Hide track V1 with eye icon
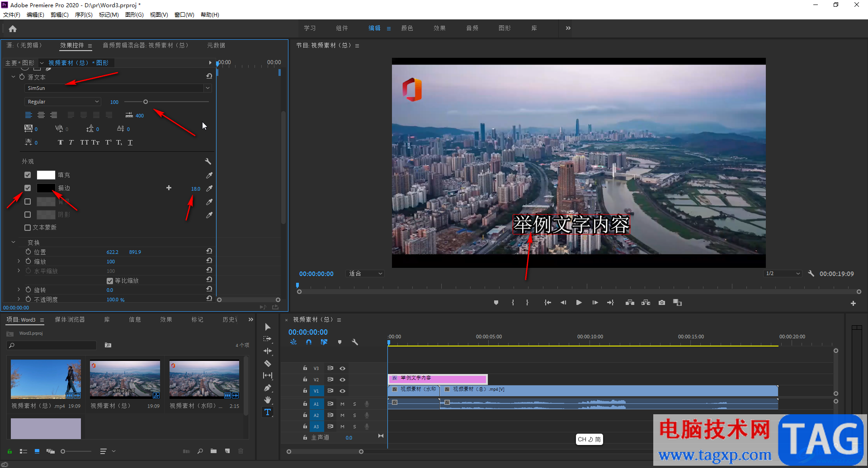This screenshot has width=868, height=468. [x=342, y=391]
